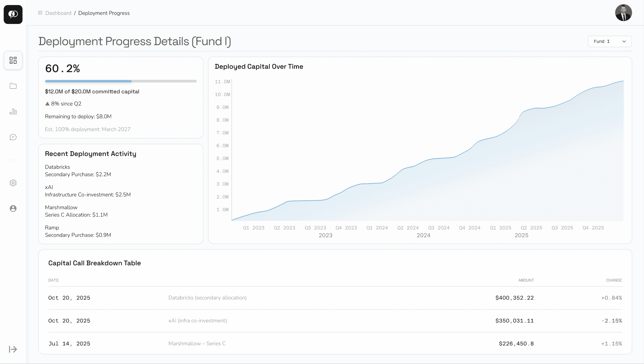Click the chevron on fund selector
Image resolution: width=644 pixels, height=364 pixels.
[624, 41]
